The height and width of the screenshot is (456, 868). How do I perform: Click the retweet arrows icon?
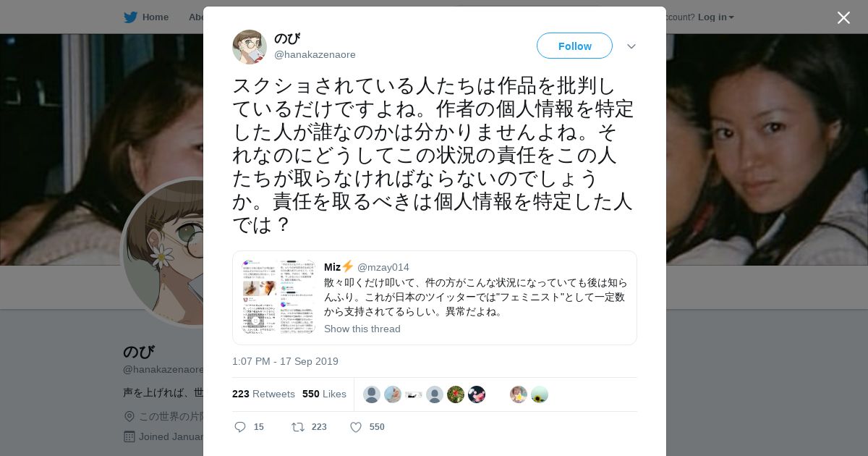pyautogui.click(x=297, y=427)
